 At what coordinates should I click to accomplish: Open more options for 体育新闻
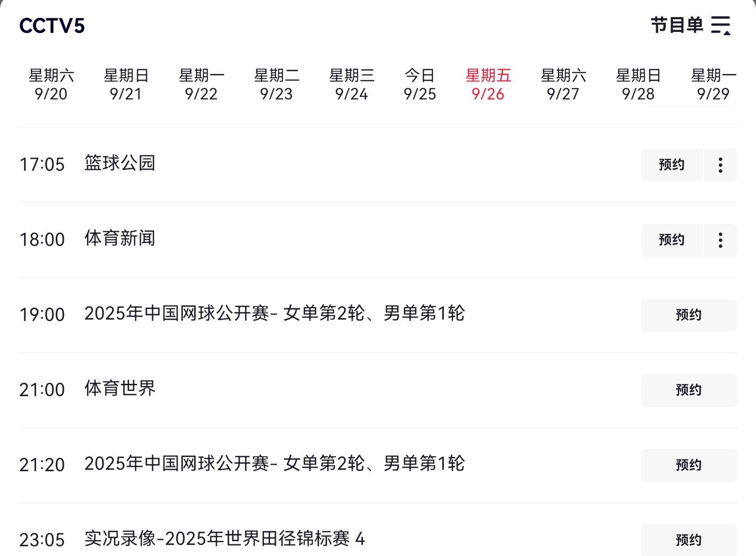(x=720, y=240)
